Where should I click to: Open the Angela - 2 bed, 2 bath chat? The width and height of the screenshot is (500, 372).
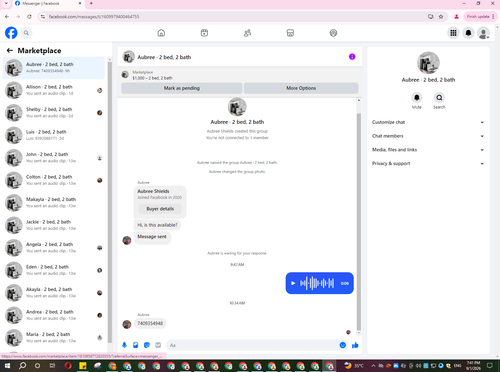click(x=54, y=248)
